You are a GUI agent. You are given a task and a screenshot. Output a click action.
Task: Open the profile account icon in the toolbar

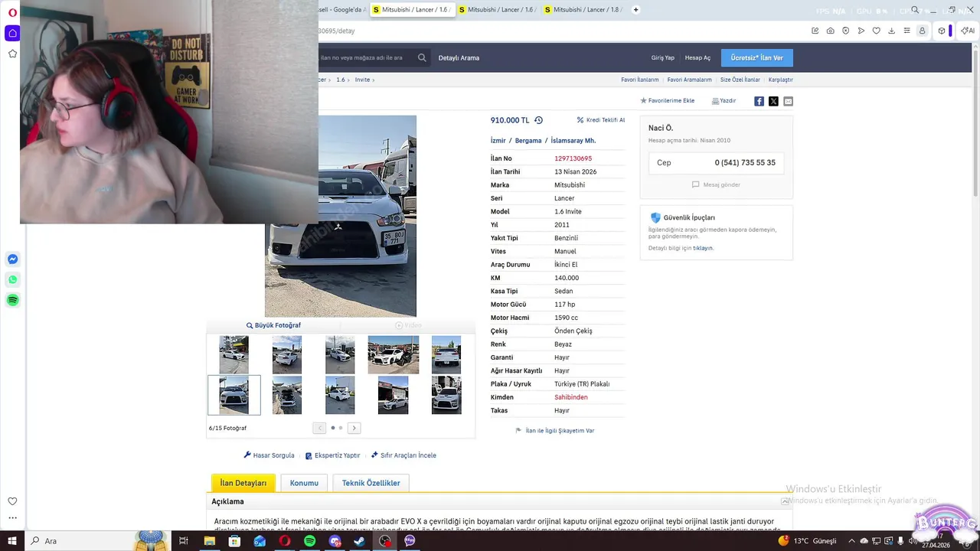(x=923, y=31)
